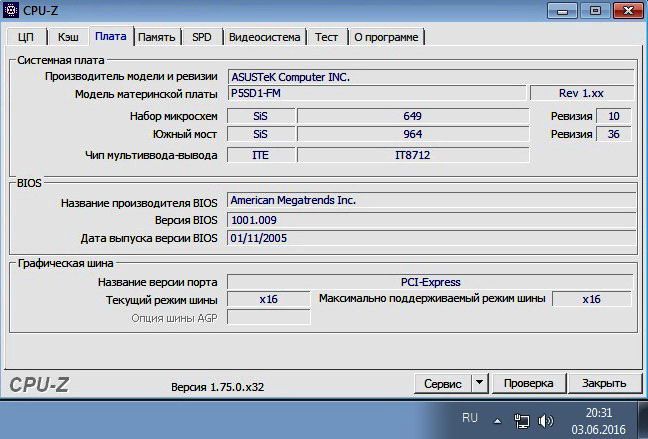Click the ITE vendor field

pos(261,155)
